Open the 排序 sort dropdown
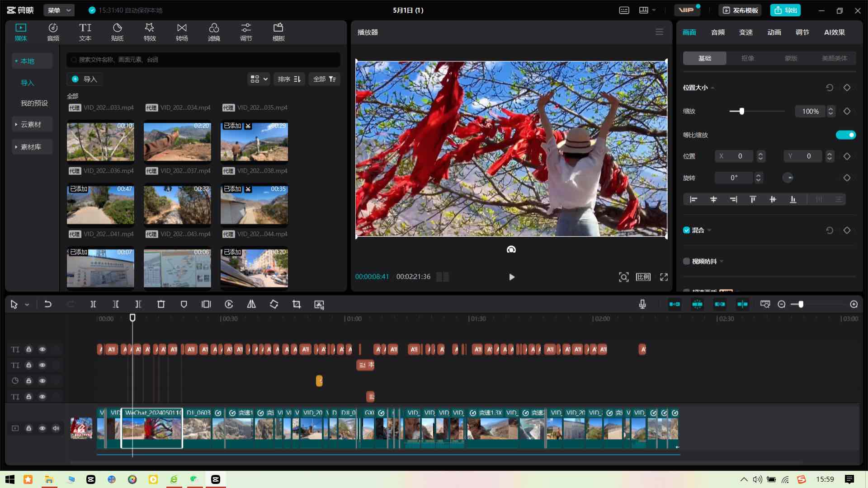 click(289, 79)
